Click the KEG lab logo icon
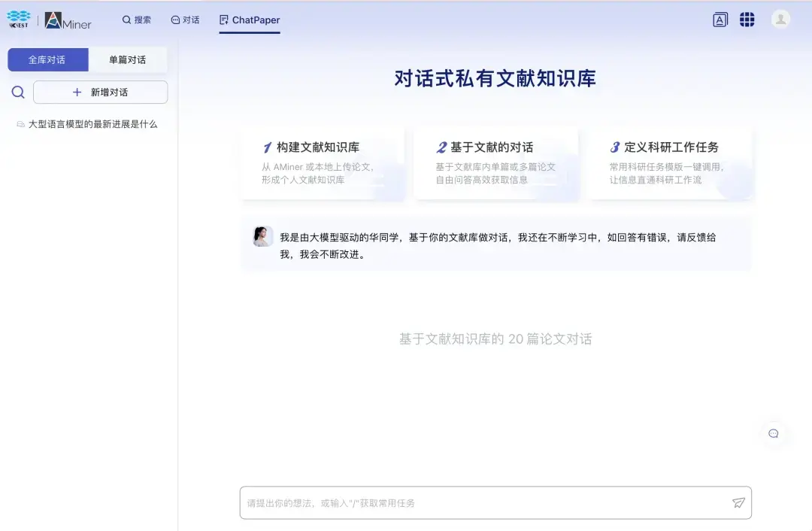Image resolution: width=812 pixels, height=531 pixels. [x=19, y=19]
